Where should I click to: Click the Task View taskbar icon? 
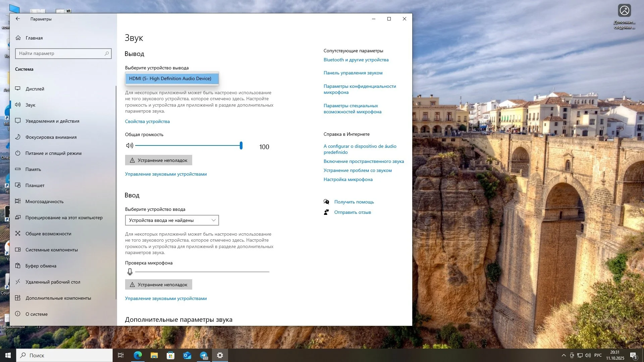click(121, 355)
